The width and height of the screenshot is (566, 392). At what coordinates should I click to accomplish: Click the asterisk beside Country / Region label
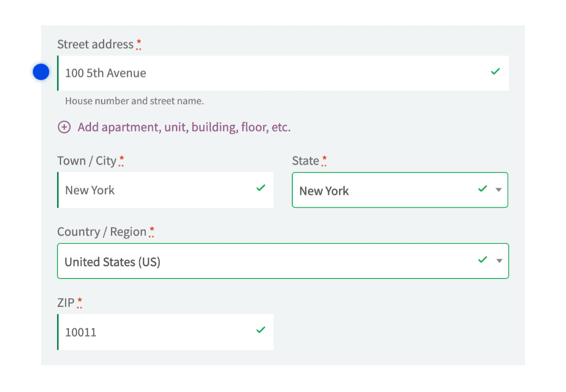152,230
